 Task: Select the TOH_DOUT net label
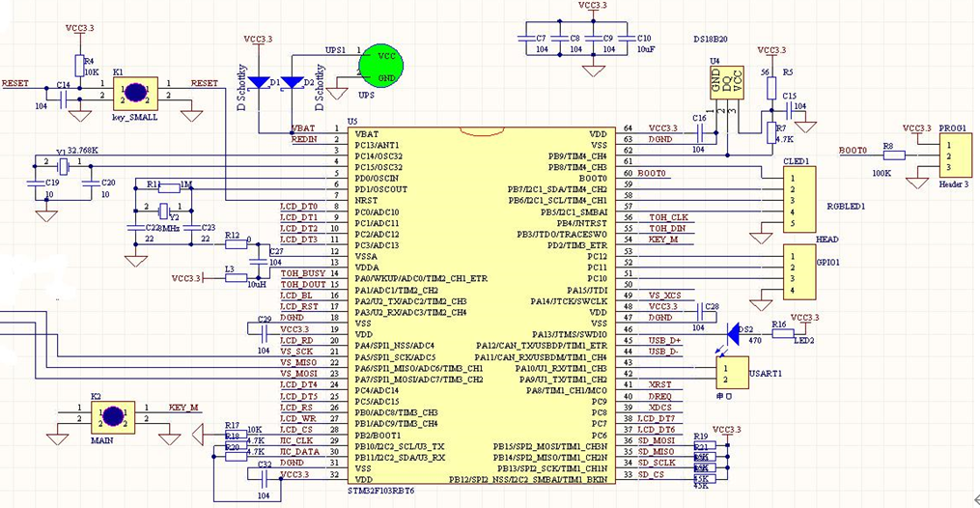303,284
